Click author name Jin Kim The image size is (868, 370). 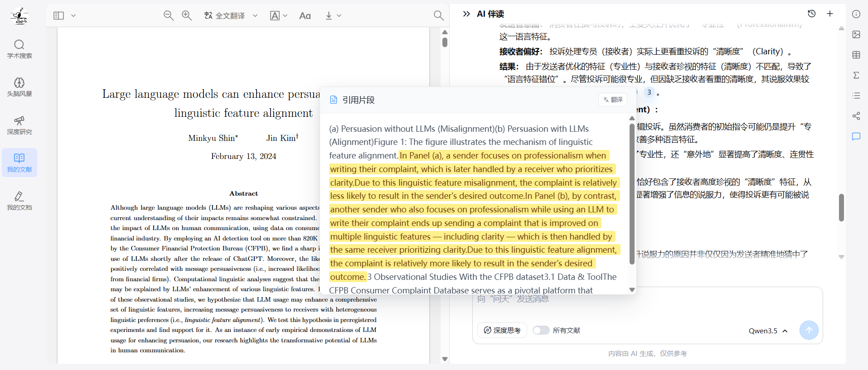(282, 138)
